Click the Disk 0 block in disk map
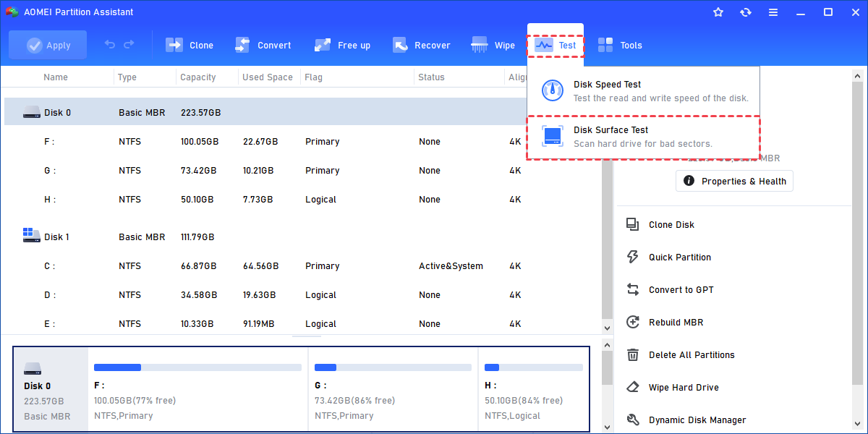This screenshot has width=868, height=434. point(51,391)
